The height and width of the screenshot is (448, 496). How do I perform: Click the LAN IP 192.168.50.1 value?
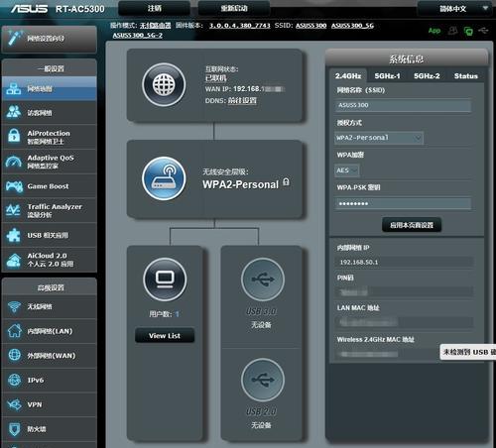359,262
